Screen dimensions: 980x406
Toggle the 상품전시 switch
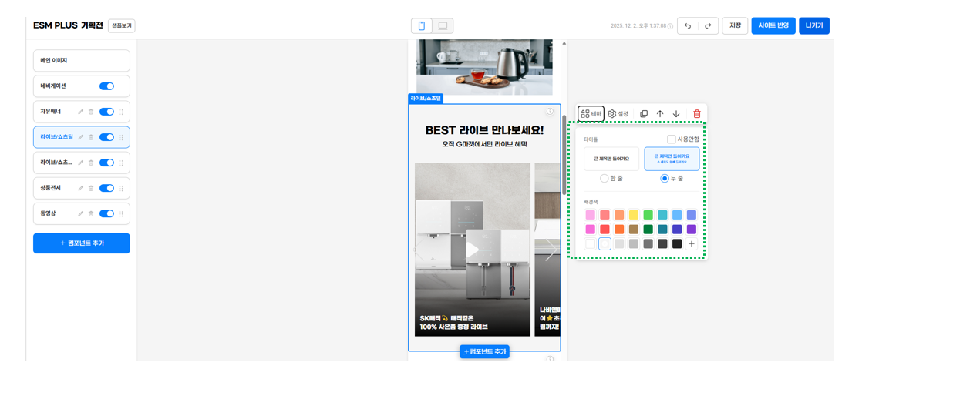tap(106, 188)
